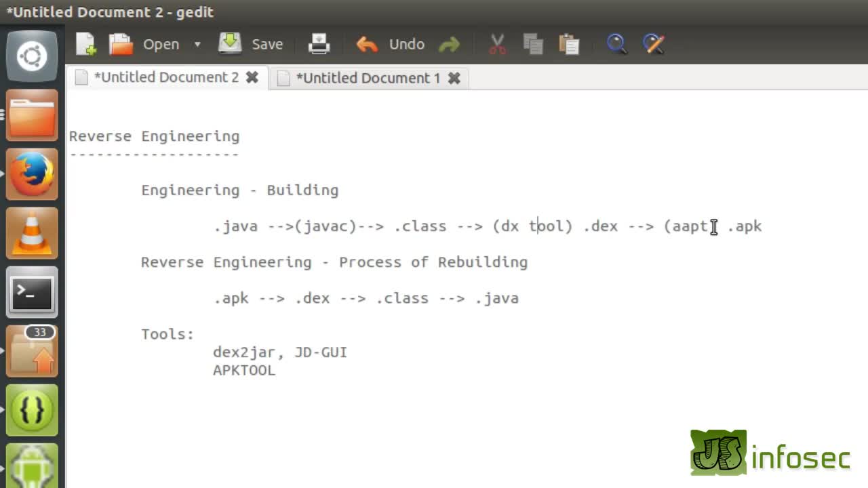Launch Firefox from the launcher
Image resolution: width=868 pixels, height=488 pixels.
tap(32, 174)
